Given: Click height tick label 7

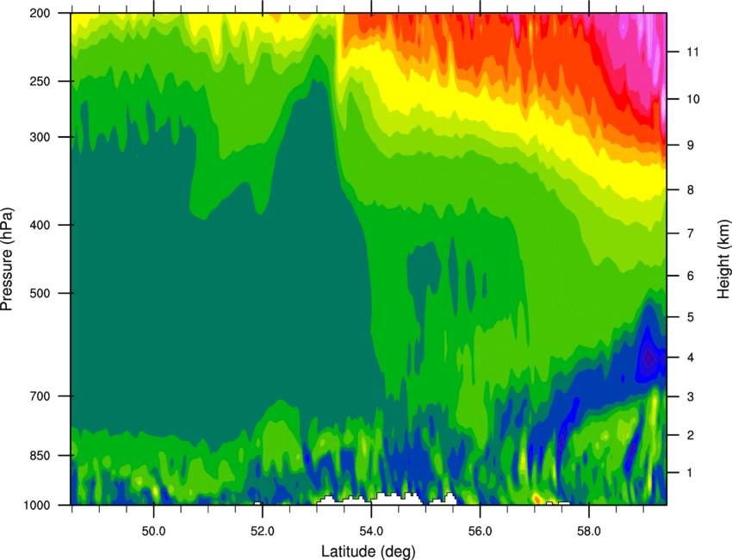Looking at the screenshot, I should click(x=690, y=233).
